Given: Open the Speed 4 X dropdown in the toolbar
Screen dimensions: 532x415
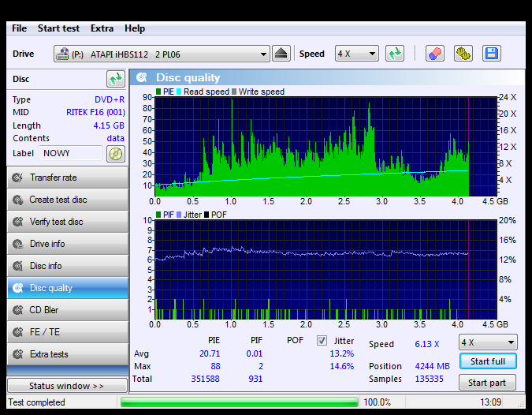Looking at the screenshot, I should [356, 54].
